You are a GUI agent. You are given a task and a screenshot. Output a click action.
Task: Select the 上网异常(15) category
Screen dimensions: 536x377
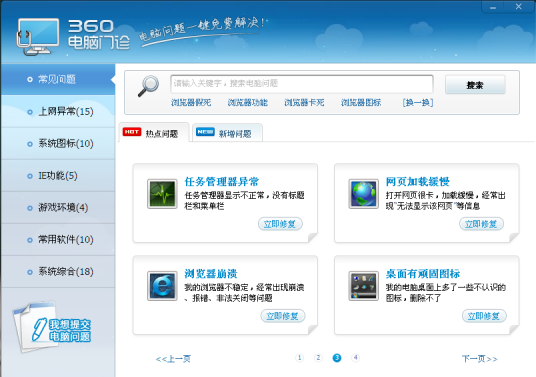point(58,111)
